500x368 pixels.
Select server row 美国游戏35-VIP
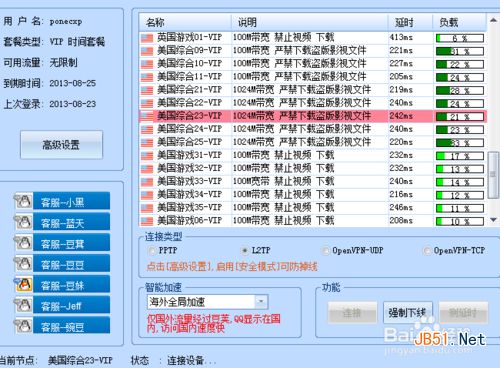(x=313, y=208)
